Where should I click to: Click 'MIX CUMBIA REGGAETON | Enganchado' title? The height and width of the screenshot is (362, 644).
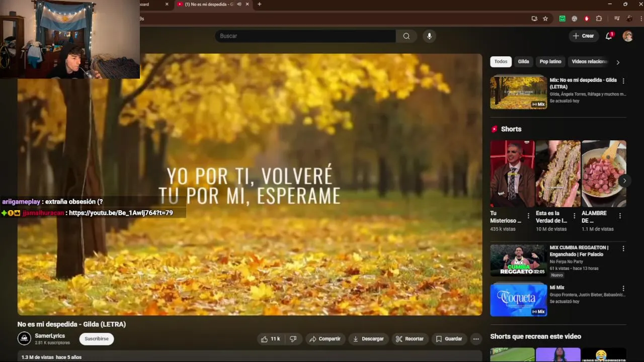[x=579, y=251]
